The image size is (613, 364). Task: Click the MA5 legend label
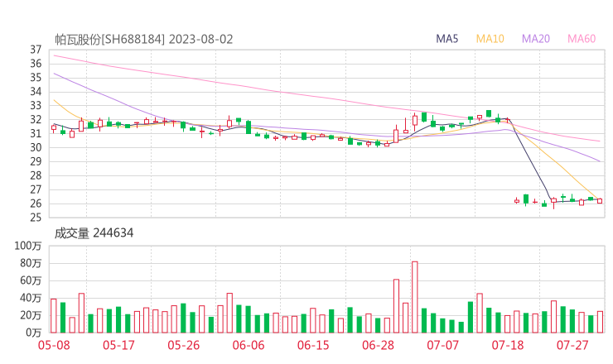pyautogui.click(x=446, y=39)
